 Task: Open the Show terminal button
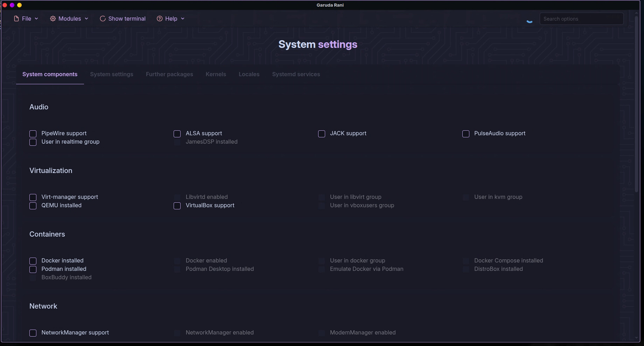click(122, 19)
